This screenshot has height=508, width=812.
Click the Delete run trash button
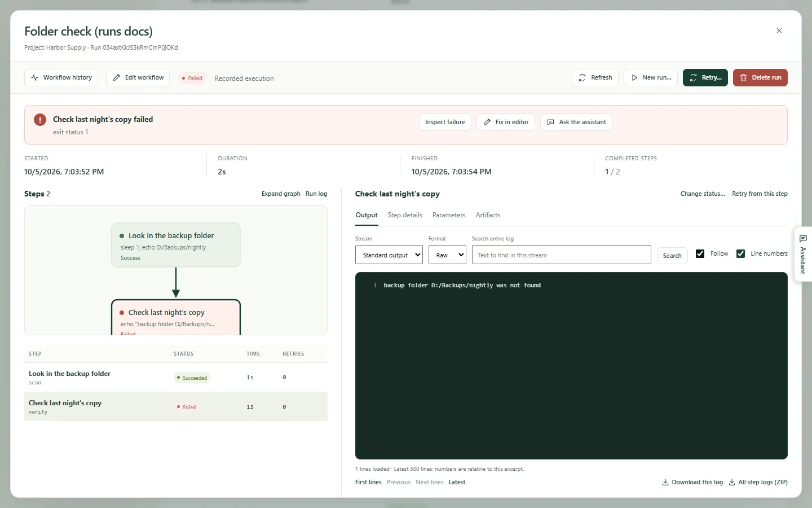pos(760,78)
